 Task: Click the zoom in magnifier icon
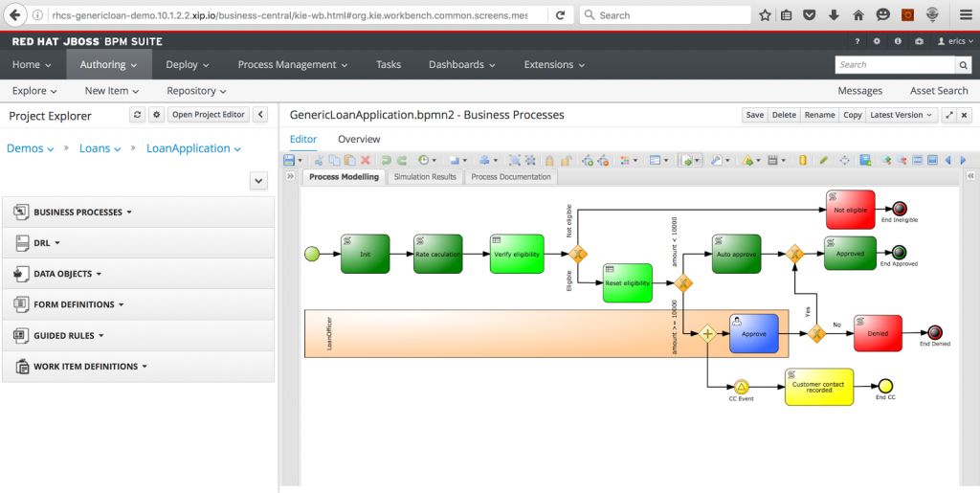[x=886, y=161]
